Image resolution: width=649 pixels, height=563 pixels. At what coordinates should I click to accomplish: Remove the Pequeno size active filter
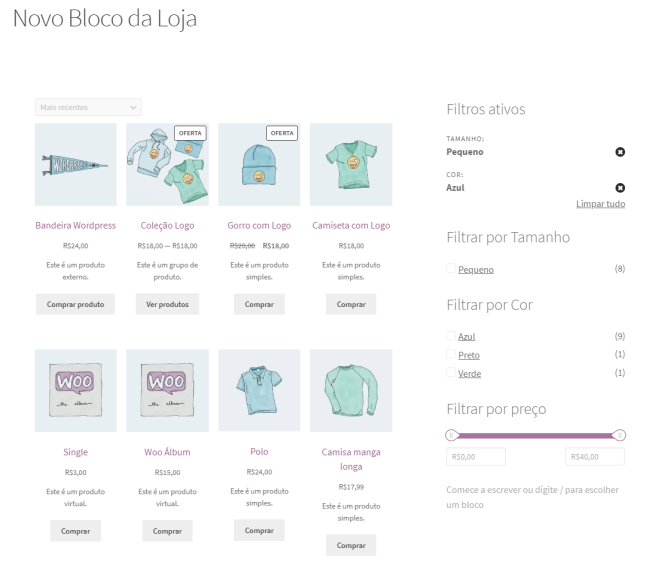point(620,152)
